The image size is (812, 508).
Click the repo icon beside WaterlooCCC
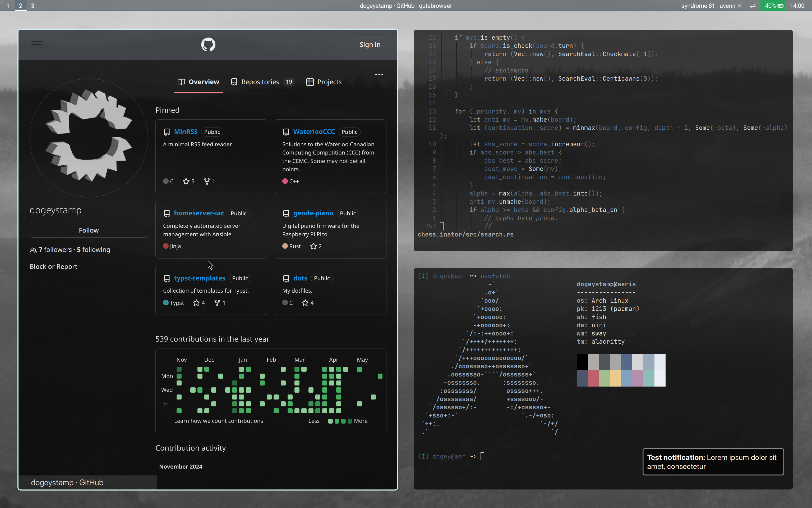pyautogui.click(x=286, y=132)
